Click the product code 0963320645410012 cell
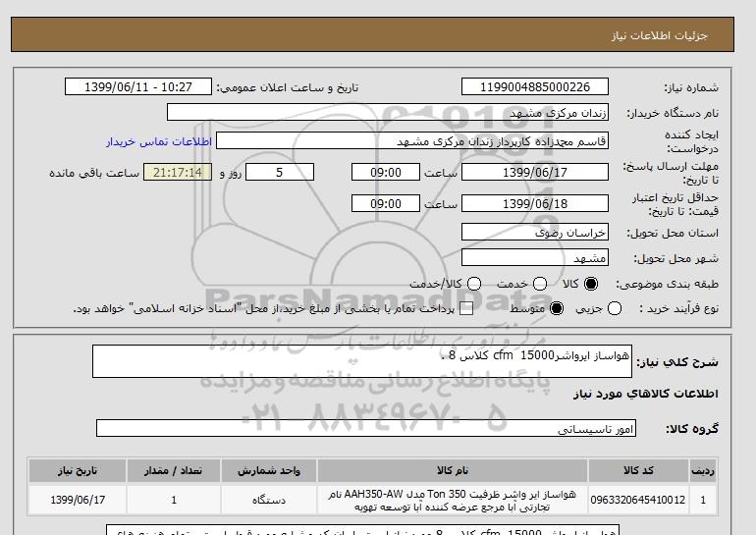This screenshot has width=756, height=535. click(x=638, y=500)
